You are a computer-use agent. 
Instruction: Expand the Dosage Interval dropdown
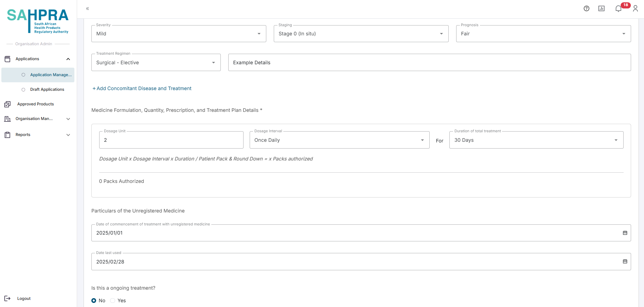point(339,140)
